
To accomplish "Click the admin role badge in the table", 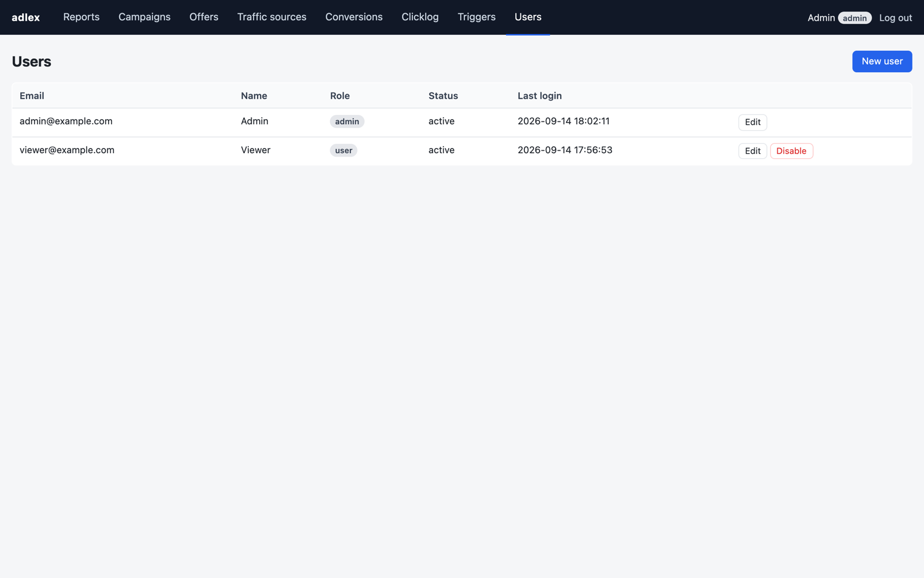I will tap(347, 121).
